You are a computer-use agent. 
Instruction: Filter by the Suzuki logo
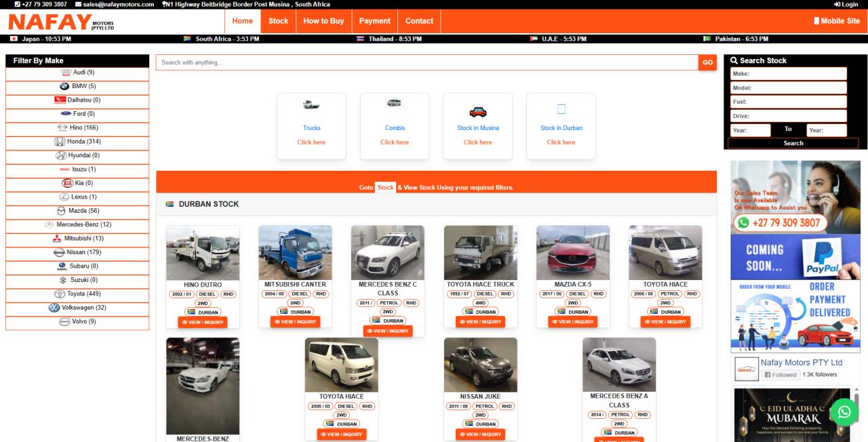pos(64,280)
